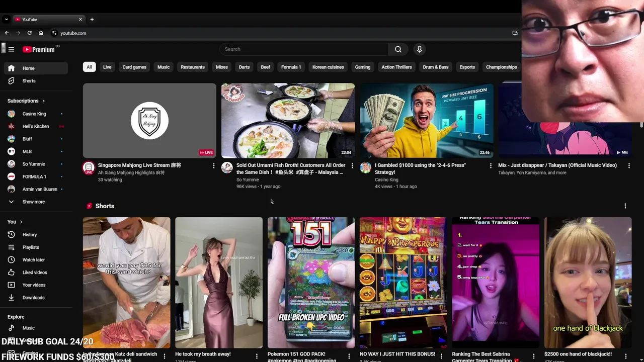Open Watch later list

coord(36,260)
